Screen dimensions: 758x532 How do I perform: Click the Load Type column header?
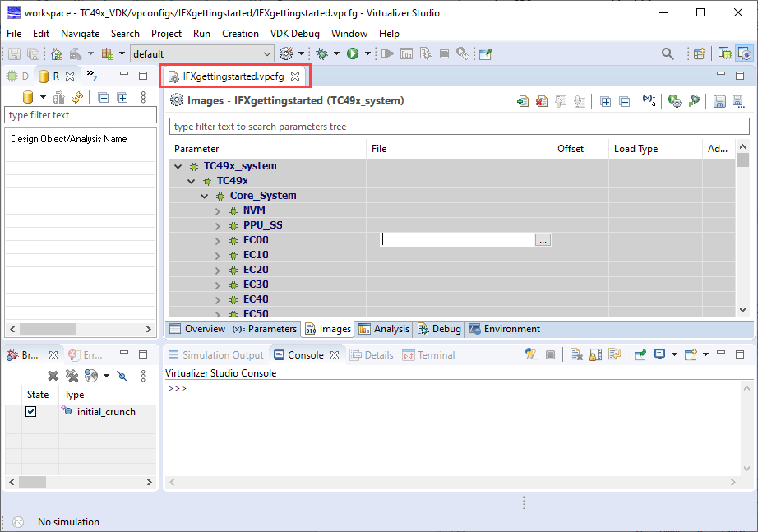(636, 149)
